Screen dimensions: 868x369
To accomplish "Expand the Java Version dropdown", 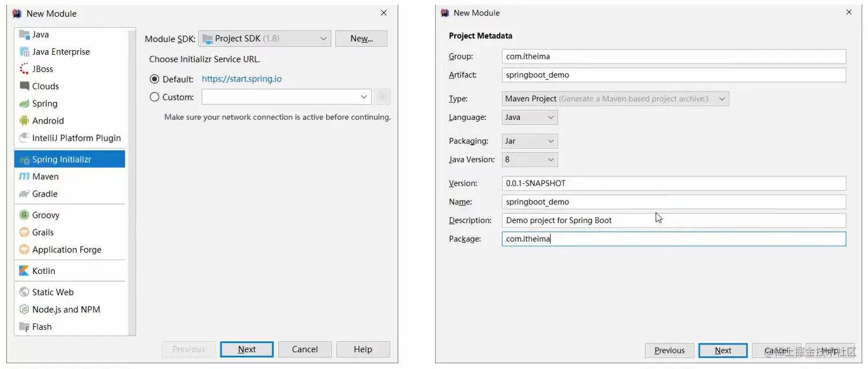I will click(x=530, y=160).
